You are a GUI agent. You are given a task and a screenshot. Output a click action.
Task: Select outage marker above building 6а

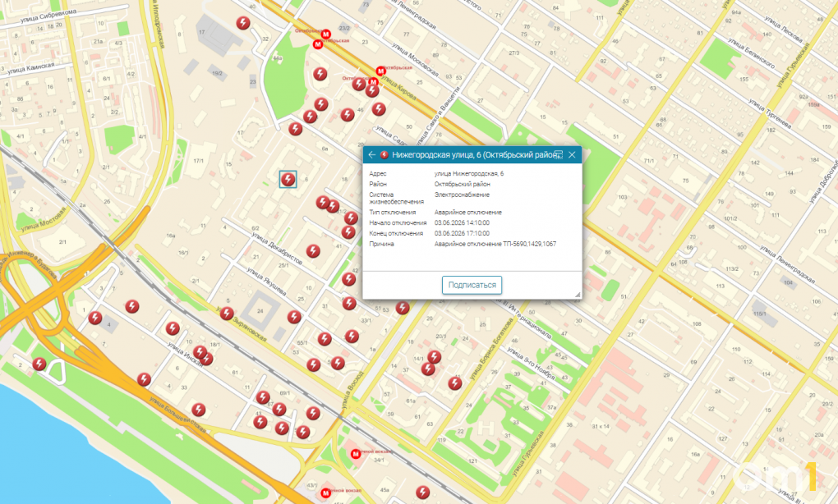296,129
